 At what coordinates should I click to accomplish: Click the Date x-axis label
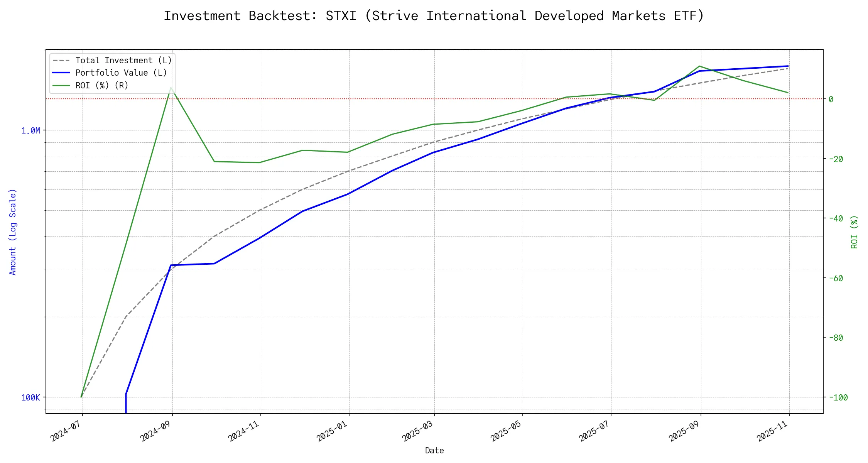coord(434,451)
